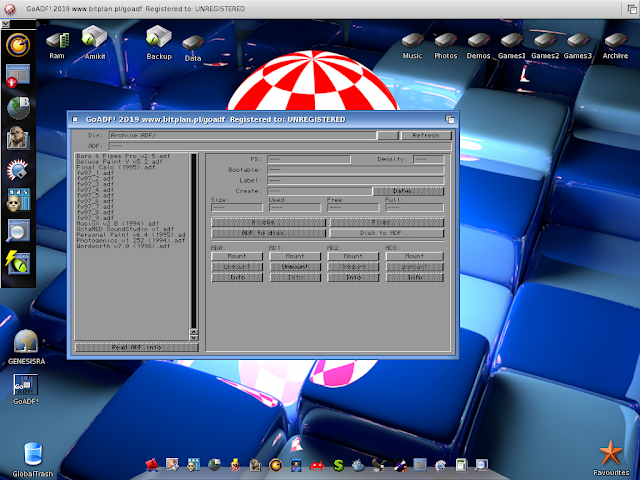Click the magnifier icon in left panel

tap(18, 231)
